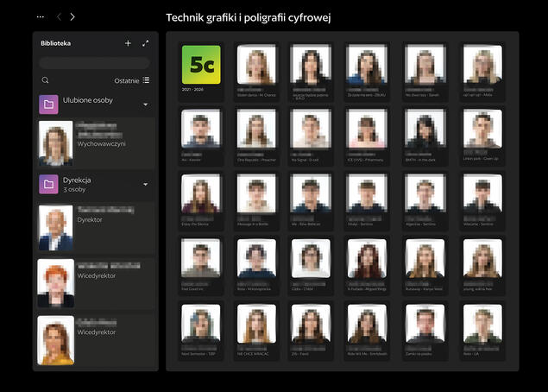Click the 2021 - 2026 caption
The image size is (548, 392).
[192, 90]
